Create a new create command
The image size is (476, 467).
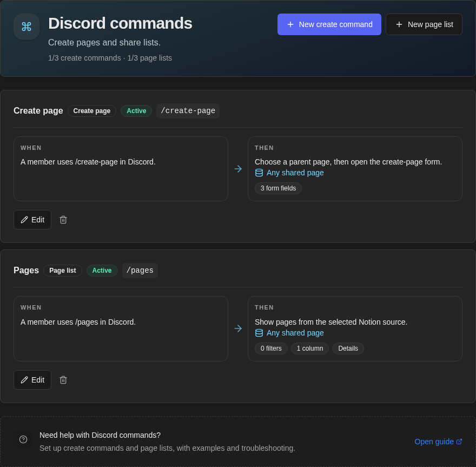[x=329, y=24]
